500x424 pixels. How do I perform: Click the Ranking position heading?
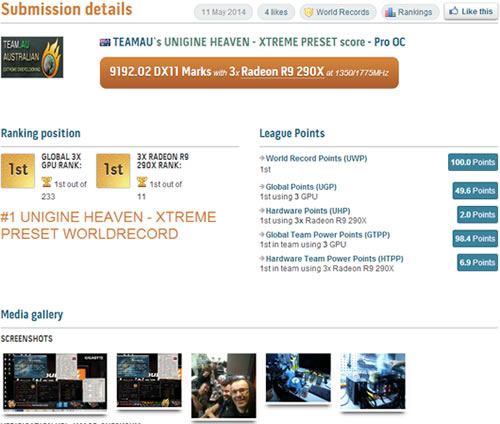[x=41, y=133]
